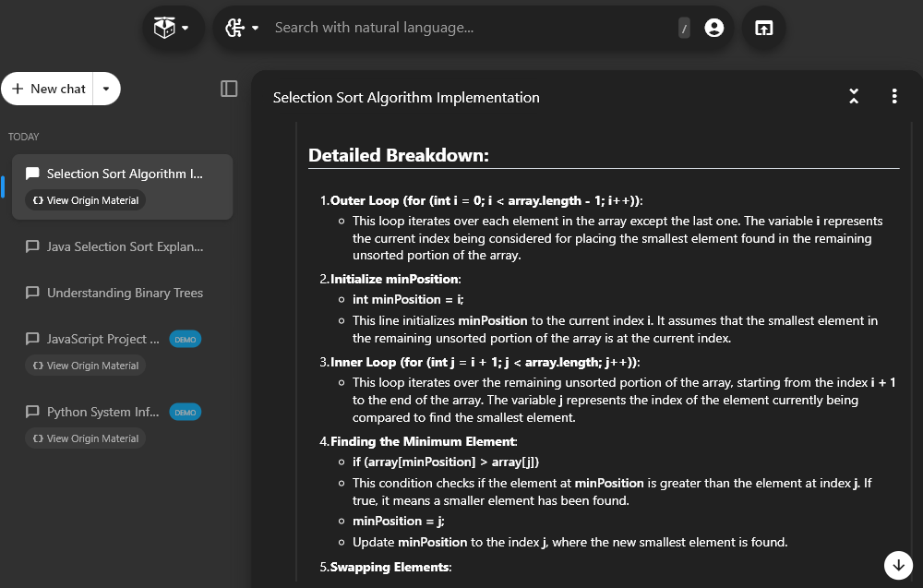Open the three-dot chat options menu
This screenshot has width=923, height=588.
(x=893, y=96)
